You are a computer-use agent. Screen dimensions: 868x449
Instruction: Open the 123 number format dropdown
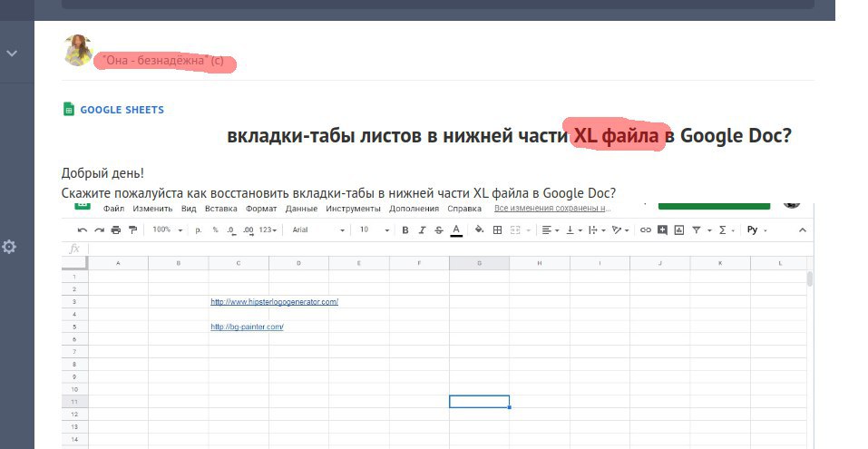coord(268,229)
